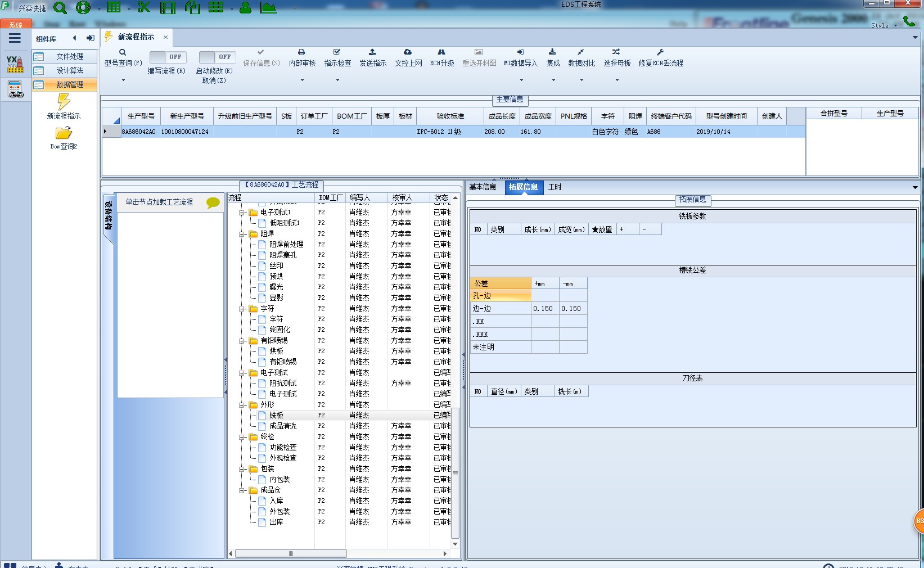
Task: Click the 集成 download icon
Action: pos(552,52)
